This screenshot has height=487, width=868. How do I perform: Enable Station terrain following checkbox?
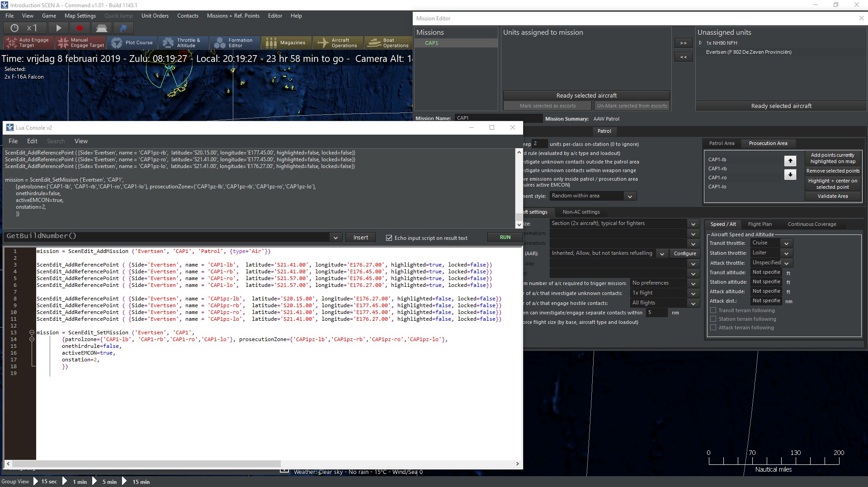click(713, 319)
